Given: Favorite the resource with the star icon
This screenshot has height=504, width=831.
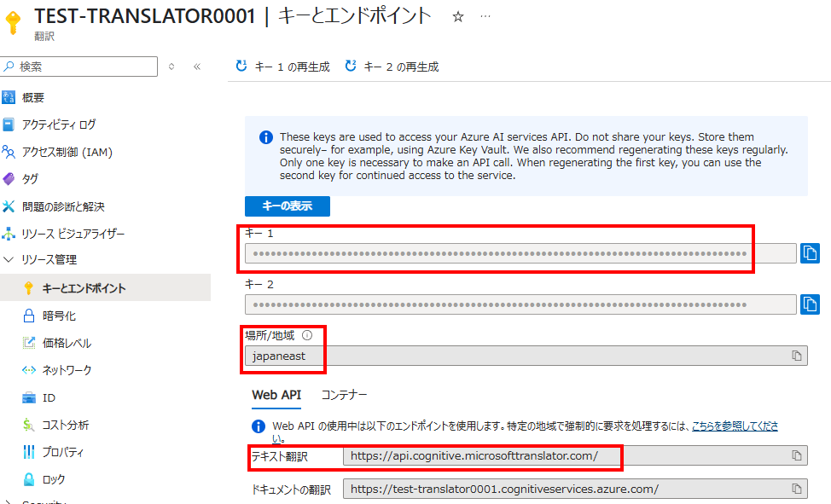Looking at the screenshot, I should [458, 17].
